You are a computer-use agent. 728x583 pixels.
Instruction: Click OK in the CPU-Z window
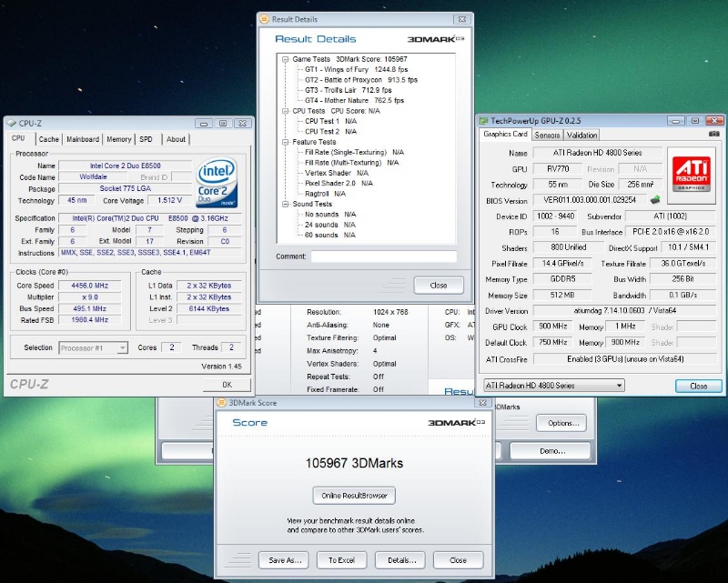pos(227,385)
